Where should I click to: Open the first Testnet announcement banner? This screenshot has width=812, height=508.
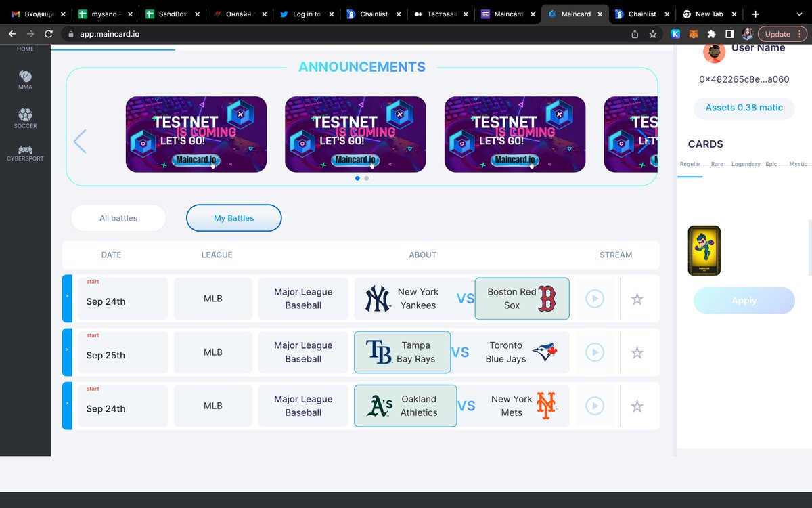(196, 134)
